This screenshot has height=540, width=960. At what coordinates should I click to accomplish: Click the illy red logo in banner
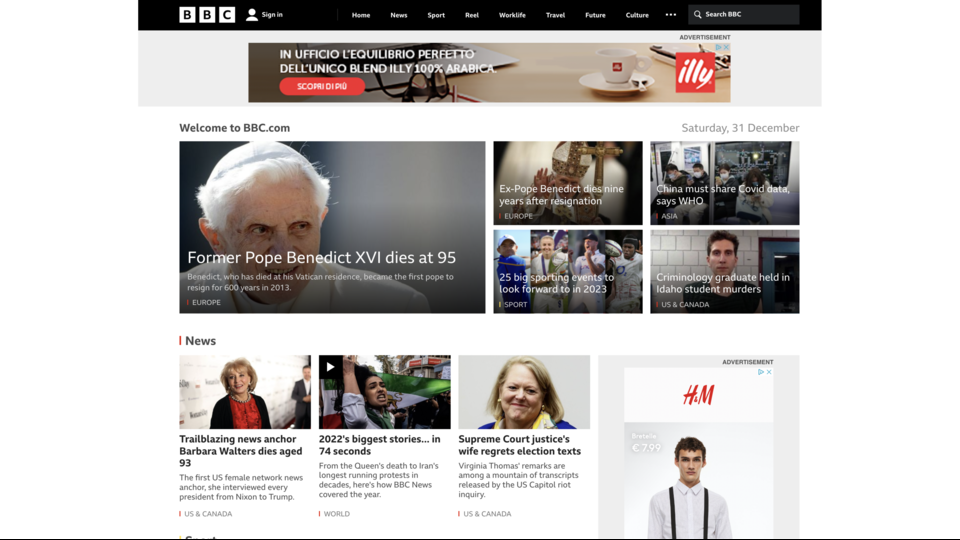tap(694, 72)
